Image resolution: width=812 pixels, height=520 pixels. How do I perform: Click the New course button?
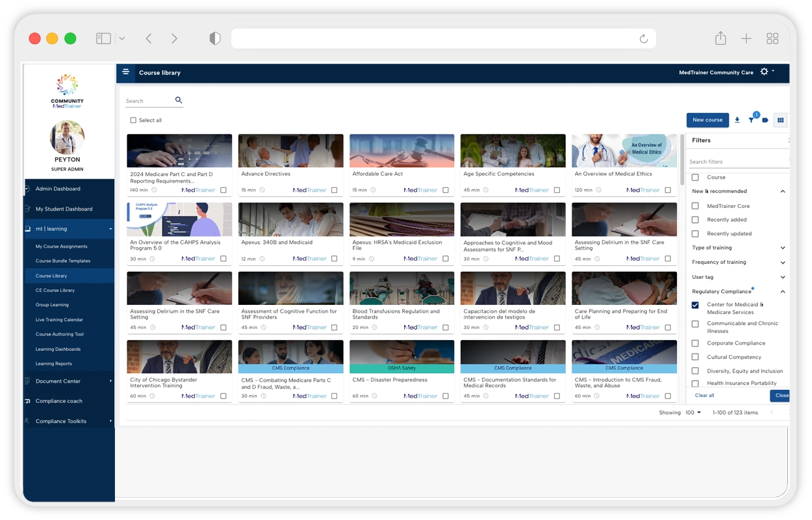click(x=707, y=120)
